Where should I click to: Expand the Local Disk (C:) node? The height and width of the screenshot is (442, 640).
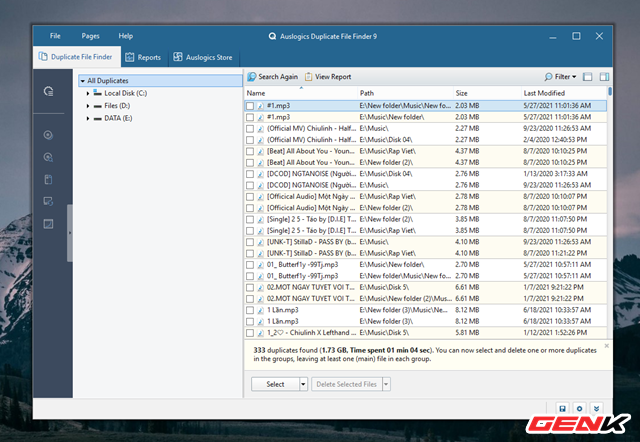(x=88, y=93)
